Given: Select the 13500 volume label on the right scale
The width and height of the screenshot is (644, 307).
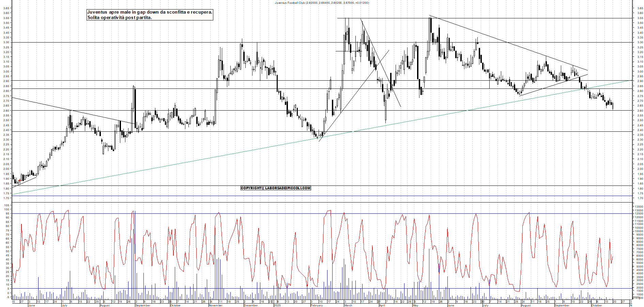Looking at the screenshot, I should click(639, 207).
